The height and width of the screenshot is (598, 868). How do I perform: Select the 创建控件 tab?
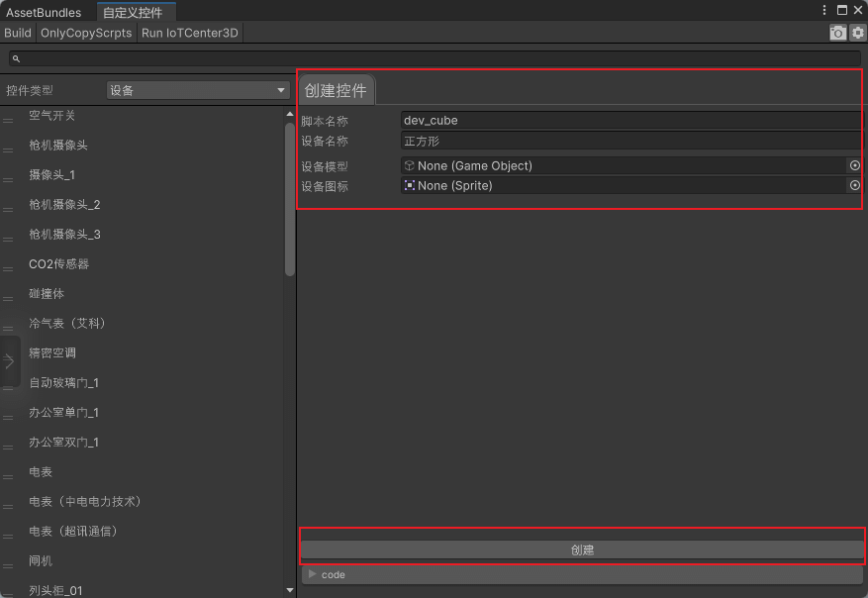pos(336,91)
